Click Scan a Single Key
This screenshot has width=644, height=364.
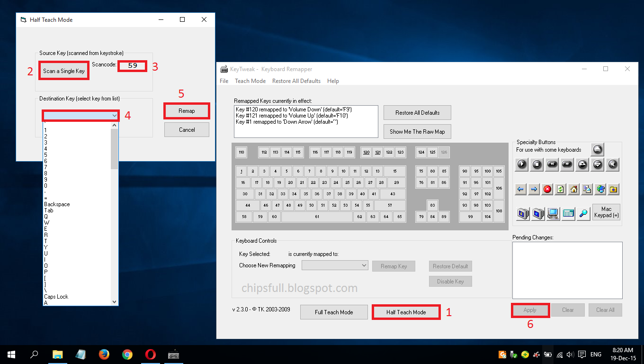[64, 71]
